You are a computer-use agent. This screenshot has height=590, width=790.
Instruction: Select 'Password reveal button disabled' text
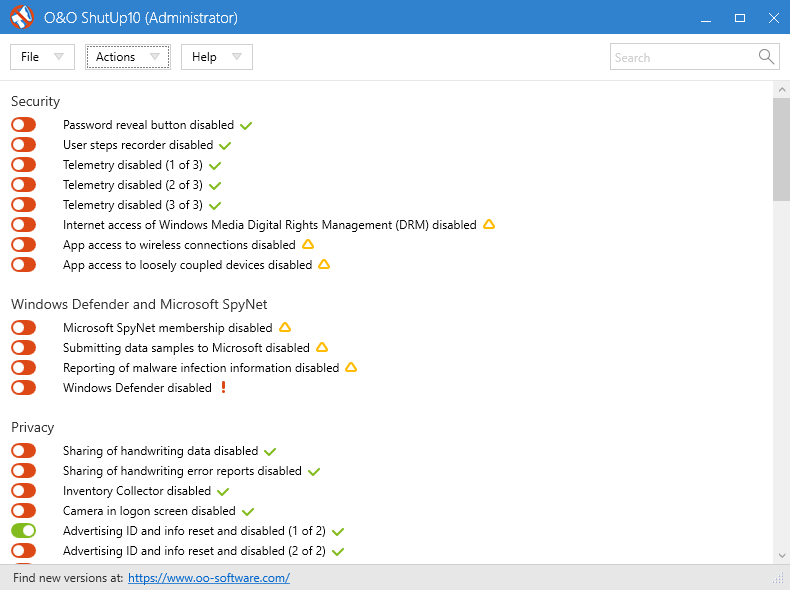[x=148, y=125]
